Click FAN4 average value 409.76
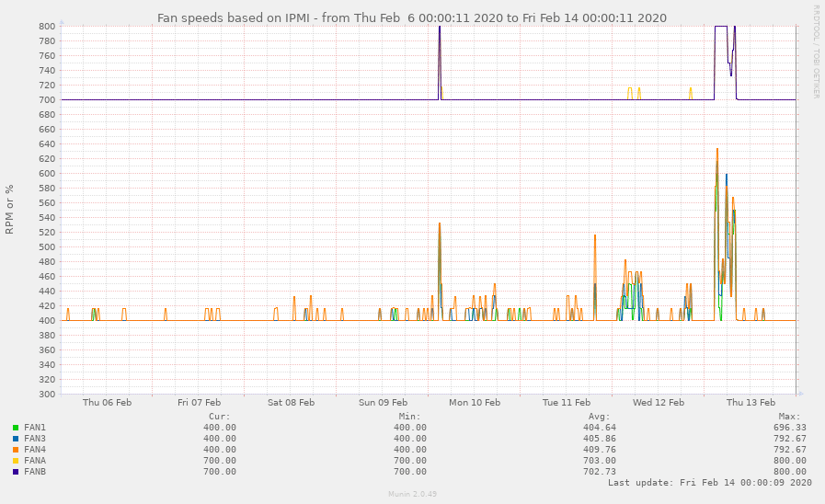Viewport: 825px width, 504px height. [x=600, y=450]
